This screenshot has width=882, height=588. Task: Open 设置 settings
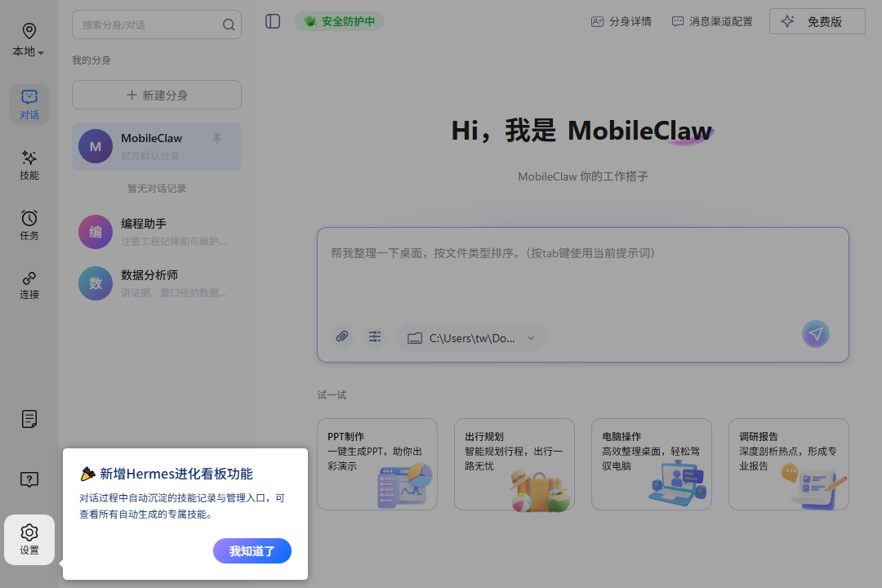29,540
